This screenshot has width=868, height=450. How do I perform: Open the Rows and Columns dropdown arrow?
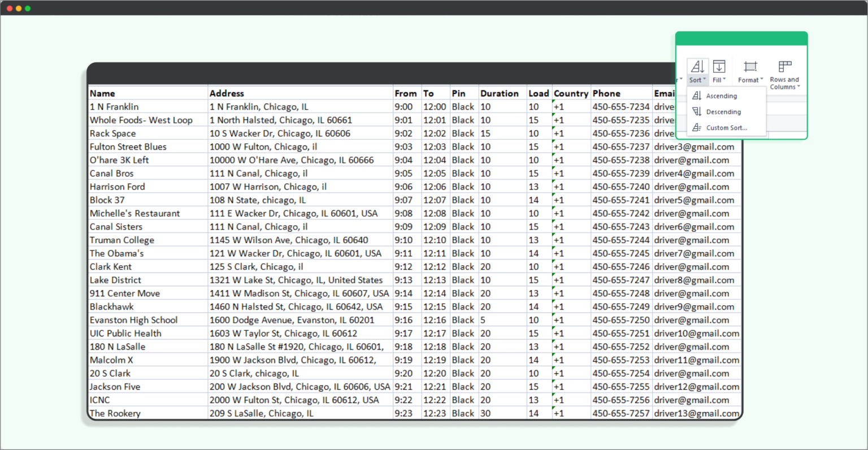click(798, 87)
